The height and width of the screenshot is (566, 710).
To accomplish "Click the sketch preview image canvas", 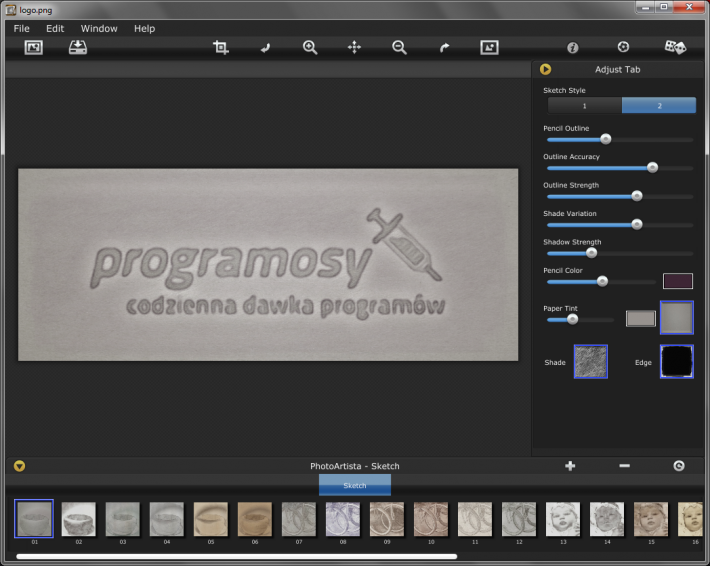I will pos(268,265).
